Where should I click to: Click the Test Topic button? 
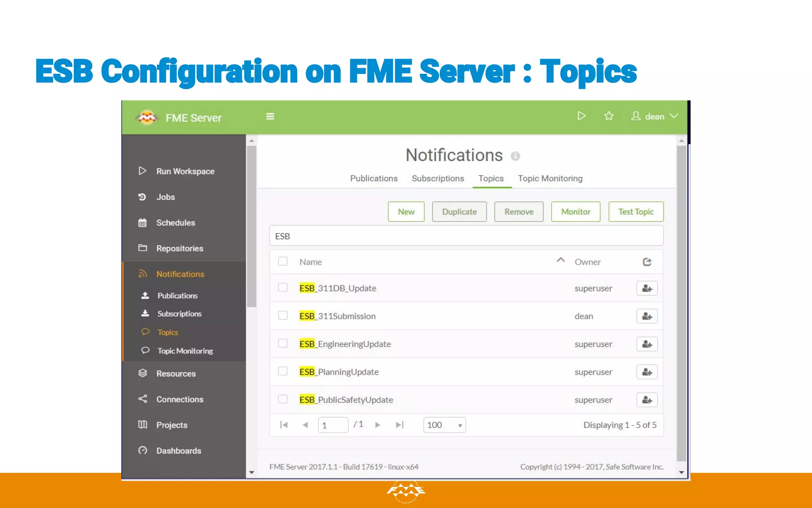coord(636,212)
